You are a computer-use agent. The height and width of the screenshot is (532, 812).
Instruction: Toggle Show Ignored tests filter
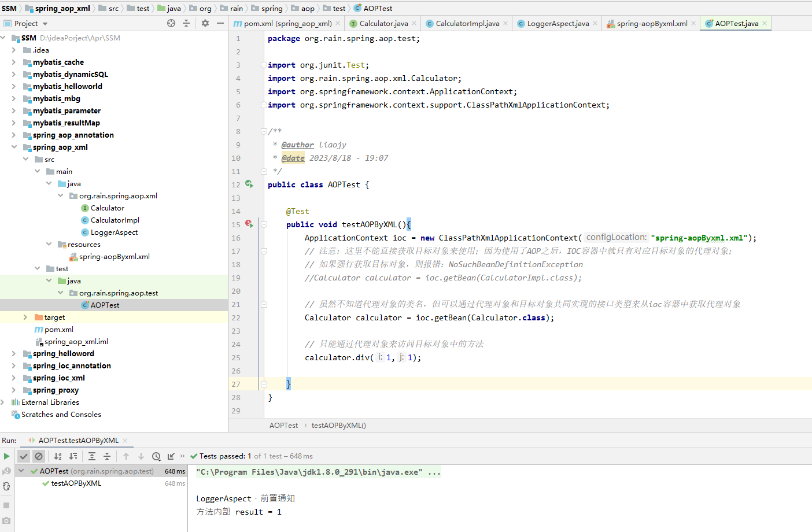pos(39,456)
